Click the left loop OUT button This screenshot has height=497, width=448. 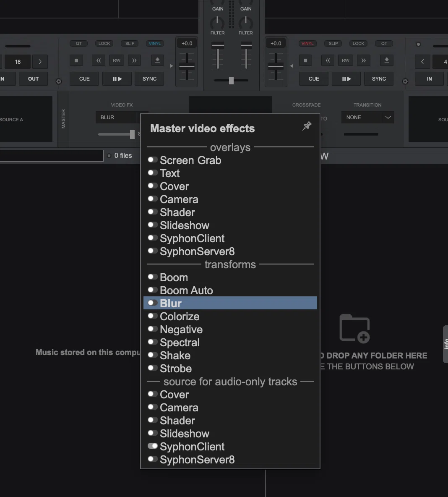click(33, 79)
